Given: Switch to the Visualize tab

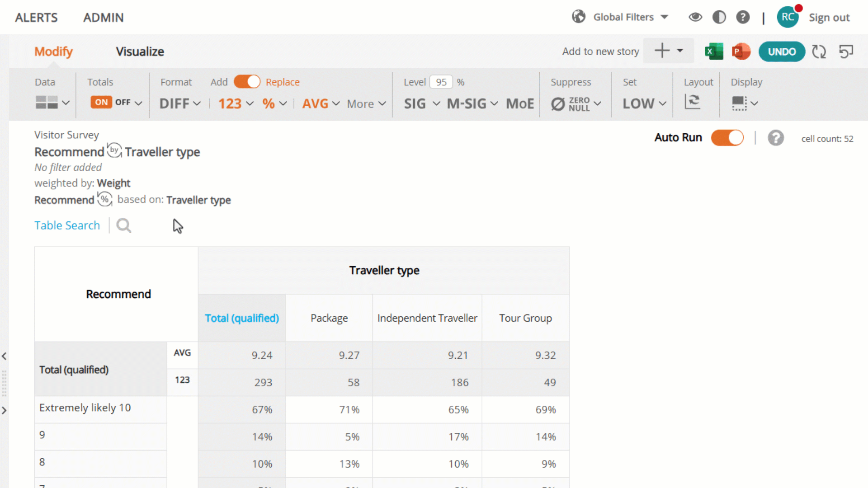Looking at the screenshot, I should [x=140, y=52].
